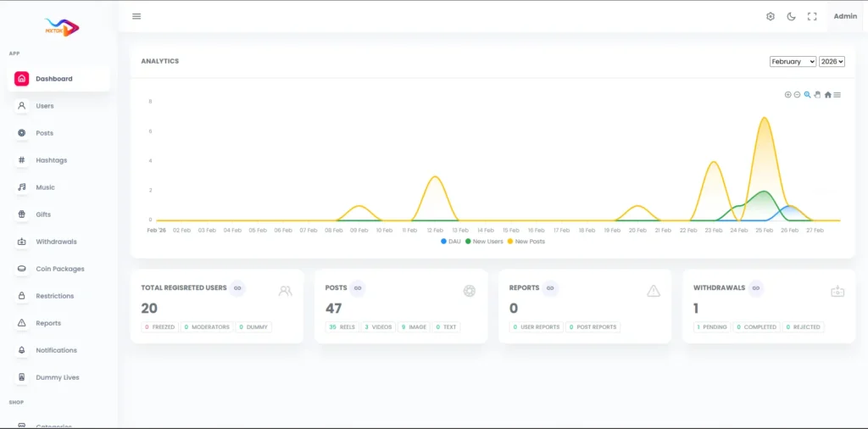Reset chart zoom with home icon

click(x=827, y=95)
